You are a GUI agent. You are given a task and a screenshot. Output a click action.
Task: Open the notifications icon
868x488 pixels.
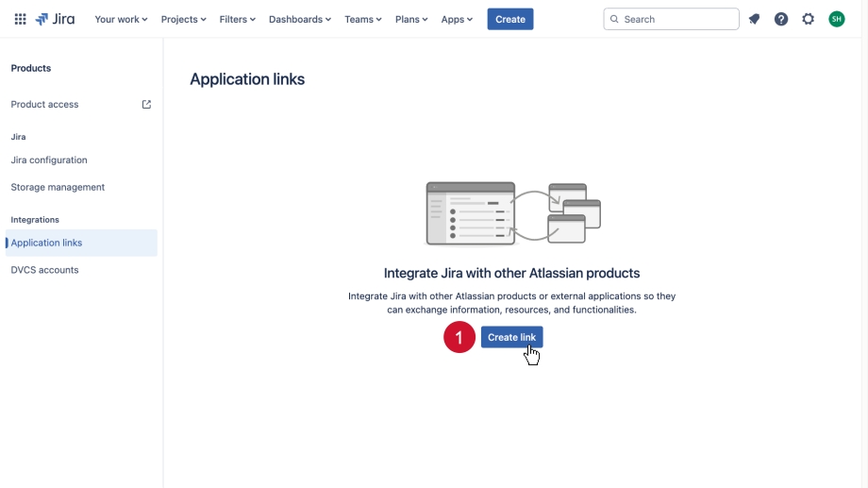tap(754, 19)
